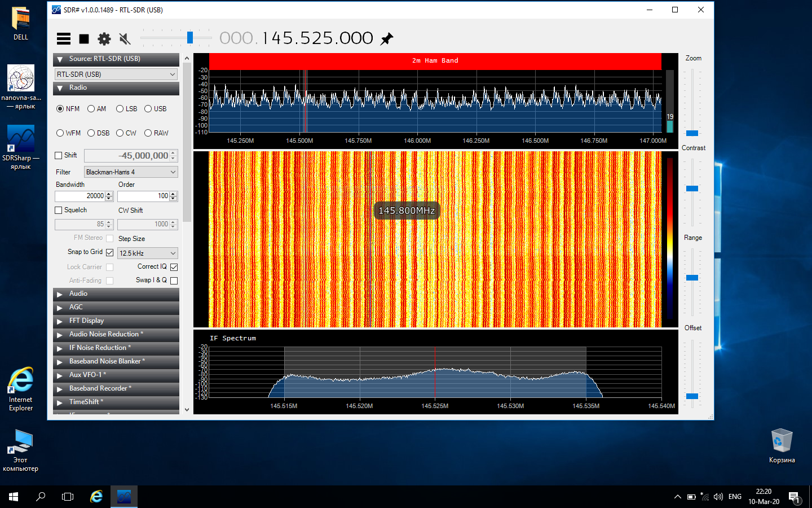Open the Blackman-Harris 4 filter dropdown

(x=131, y=172)
